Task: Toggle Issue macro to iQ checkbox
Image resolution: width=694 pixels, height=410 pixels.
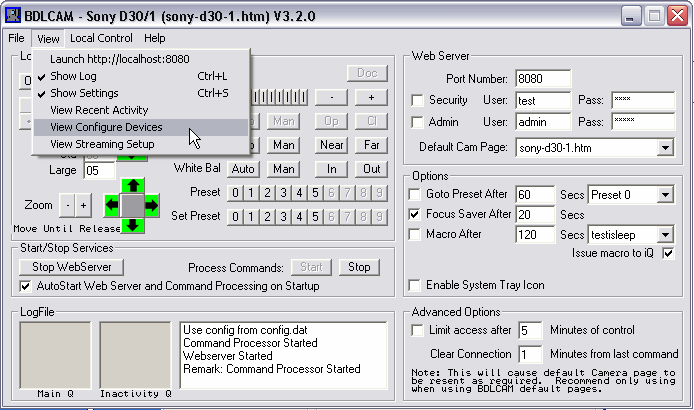Action: (x=668, y=253)
